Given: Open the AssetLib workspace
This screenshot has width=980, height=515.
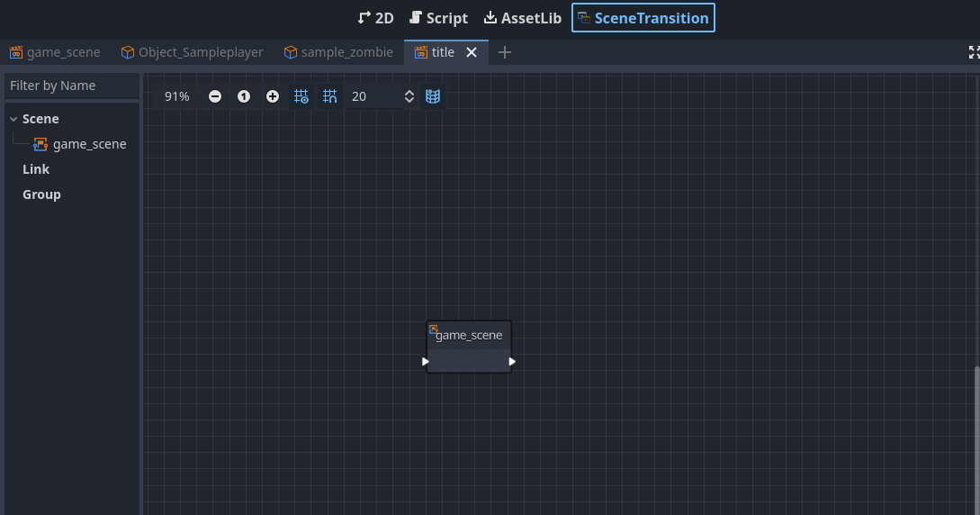Looking at the screenshot, I should (523, 18).
